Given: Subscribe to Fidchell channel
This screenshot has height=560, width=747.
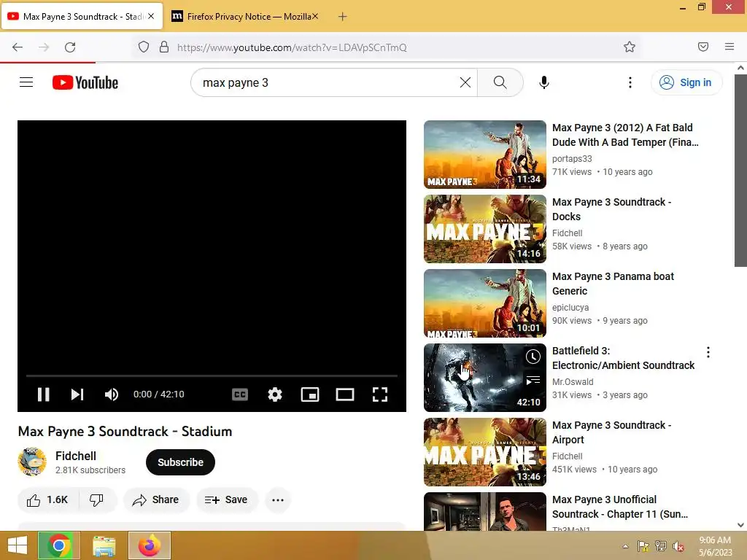Looking at the screenshot, I should click(181, 462).
